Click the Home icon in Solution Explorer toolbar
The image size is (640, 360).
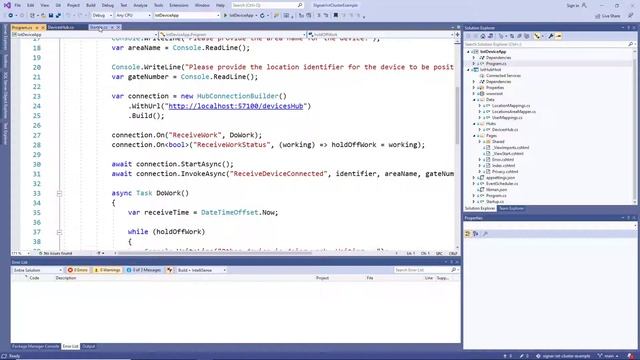point(483,36)
